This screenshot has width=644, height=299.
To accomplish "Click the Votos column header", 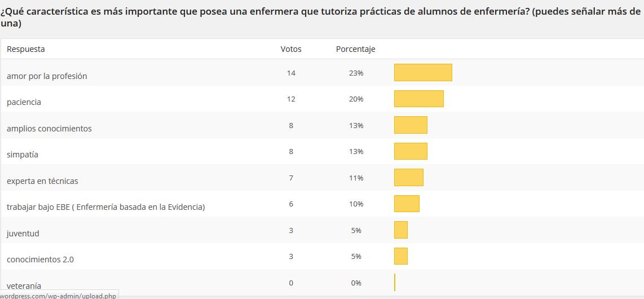I will coord(291,49).
